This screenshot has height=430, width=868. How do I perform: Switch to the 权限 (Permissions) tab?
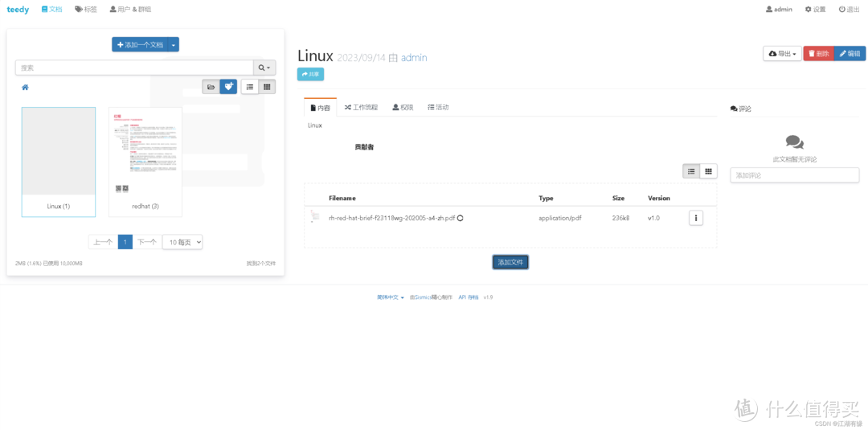(x=403, y=108)
